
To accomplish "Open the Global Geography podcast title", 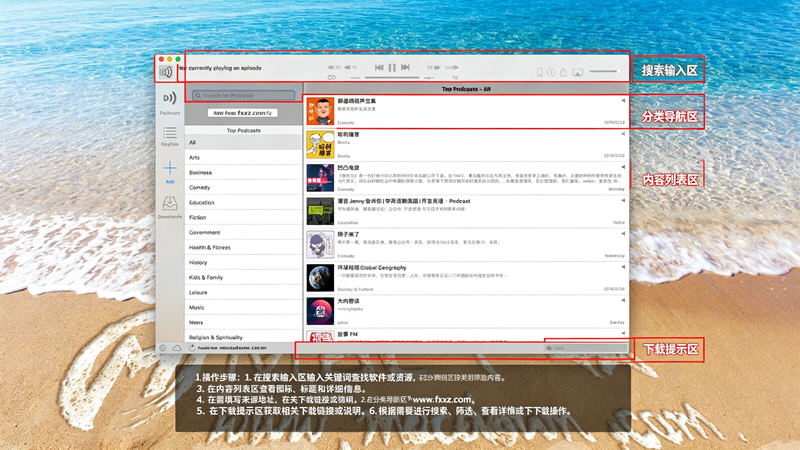I will pyautogui.click(x=372, y=267).
